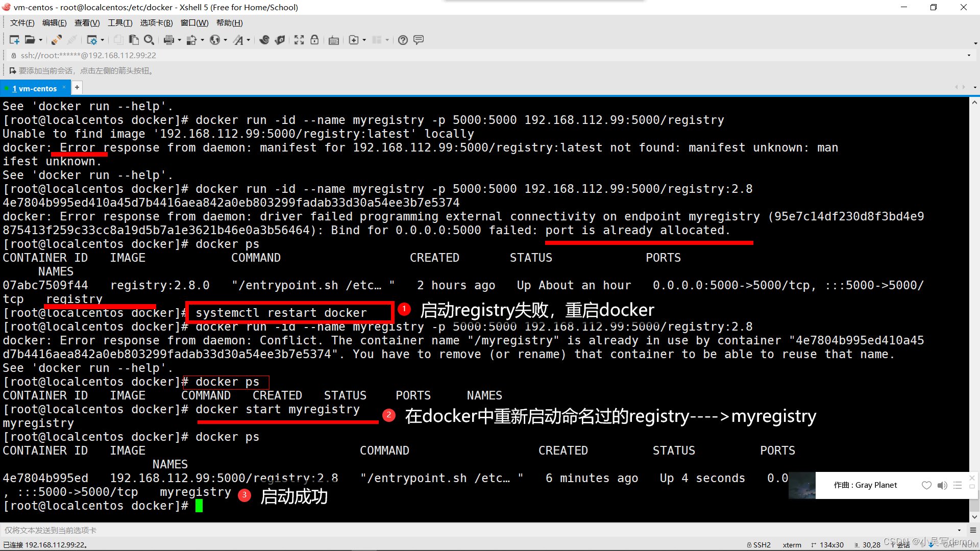Image resolution: width=980 pixels, height=551 pixels.
Task: Click the terminal vertical scrollbar down arrow
Action: pos(974,517)
